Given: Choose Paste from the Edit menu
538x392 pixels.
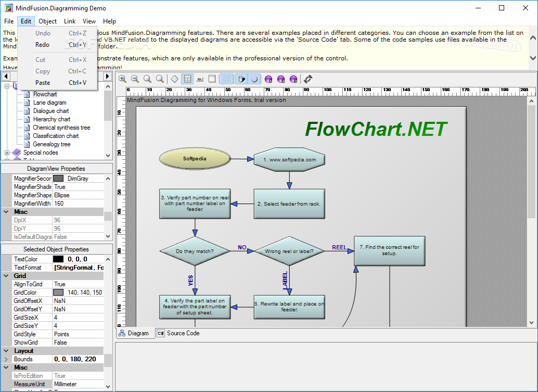Looking at the screenshot, I should pyautogui.click(x=58, y=83).
